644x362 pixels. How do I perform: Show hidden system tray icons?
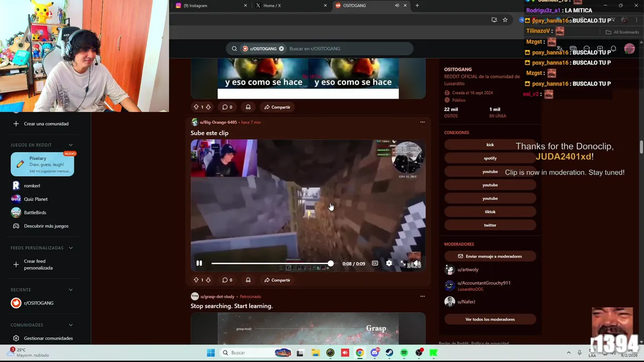(x=569, y=353)
